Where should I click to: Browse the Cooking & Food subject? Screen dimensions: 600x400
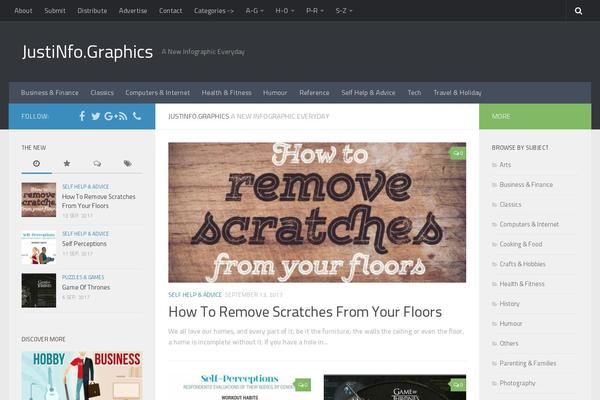pos(521,244)
